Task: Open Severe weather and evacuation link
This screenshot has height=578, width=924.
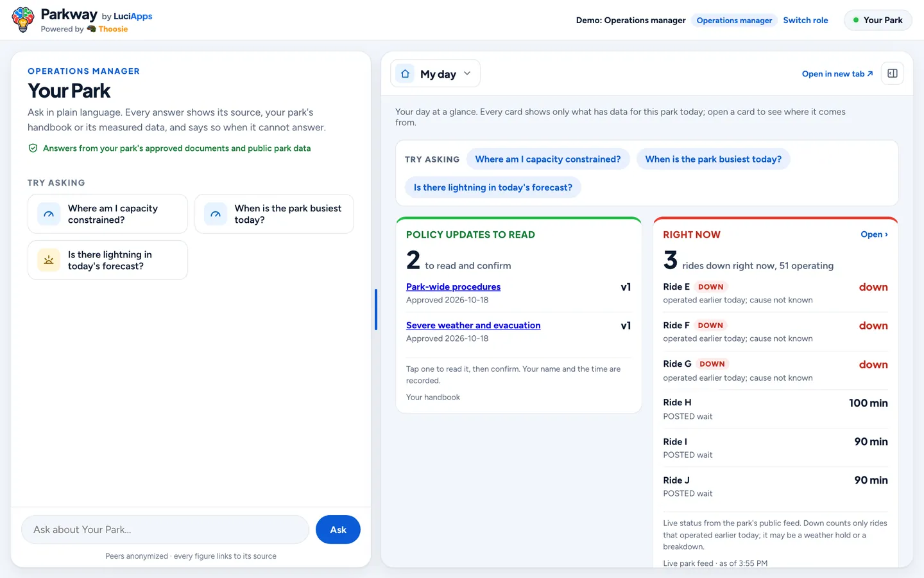Action: click(x=473, y=326)
